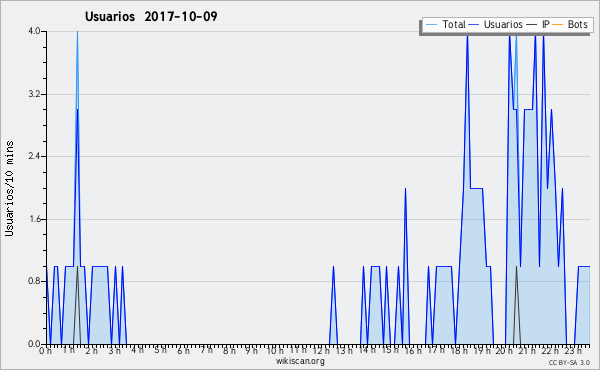Click the 16 h x-axis label

(x=413, y=350)
